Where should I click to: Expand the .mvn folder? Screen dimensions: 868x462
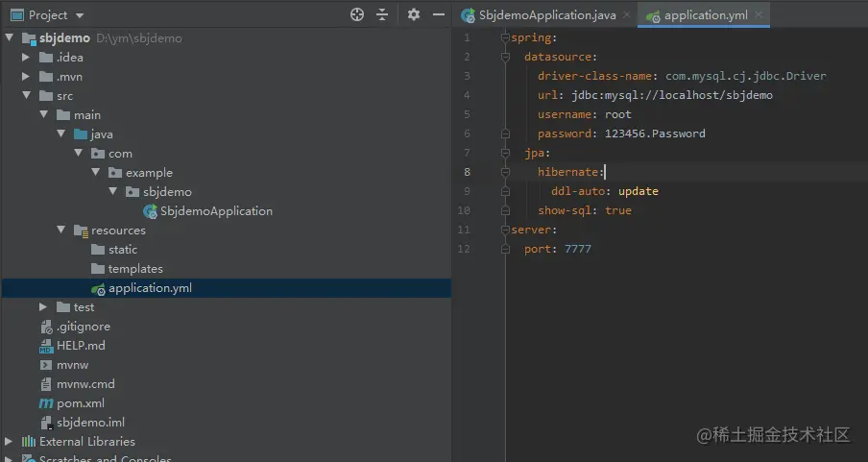[x=26, y=77]
